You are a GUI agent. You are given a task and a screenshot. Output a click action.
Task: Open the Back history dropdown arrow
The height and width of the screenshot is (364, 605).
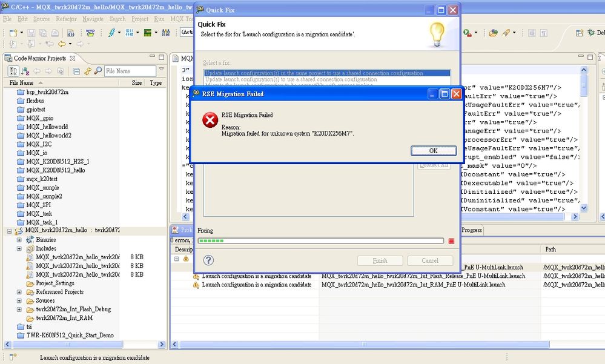(70, 44)
